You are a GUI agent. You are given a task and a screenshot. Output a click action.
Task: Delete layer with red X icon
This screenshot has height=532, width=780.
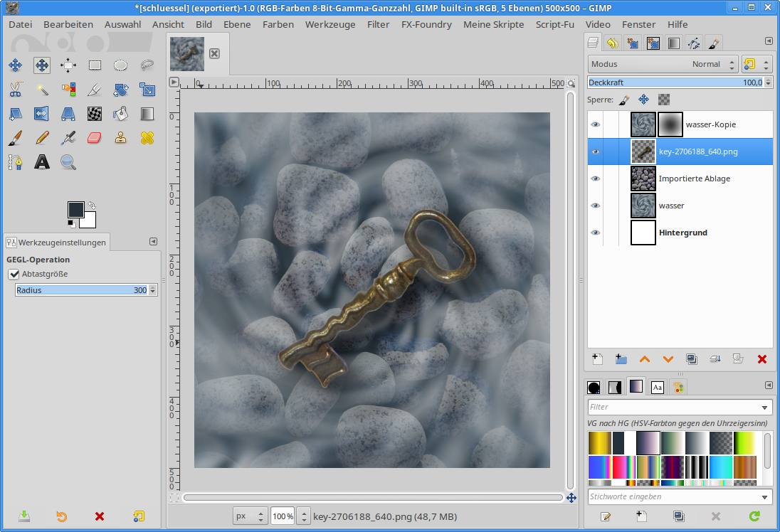(x=762, y=359)
